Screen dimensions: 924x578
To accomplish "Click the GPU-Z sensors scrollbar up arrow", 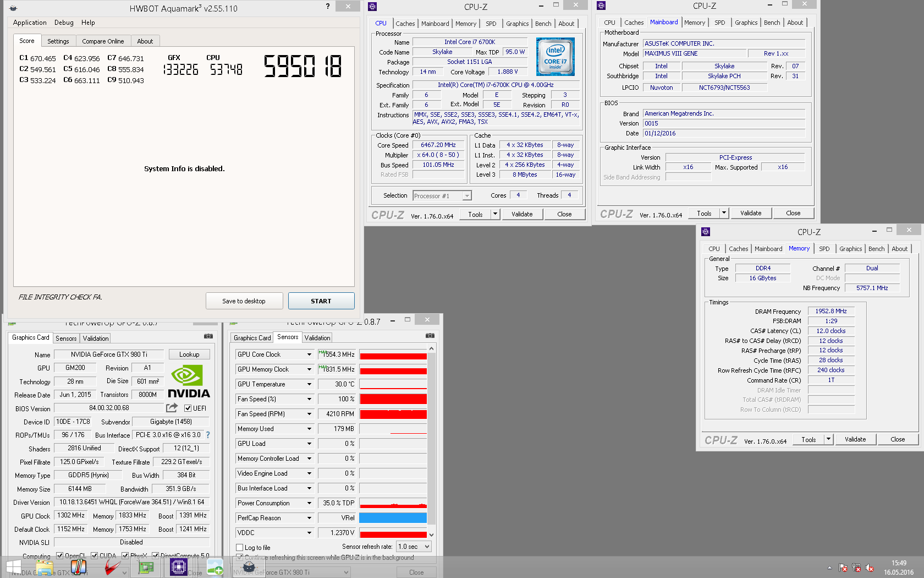I will pyautogui.click(x=431, y=348).
